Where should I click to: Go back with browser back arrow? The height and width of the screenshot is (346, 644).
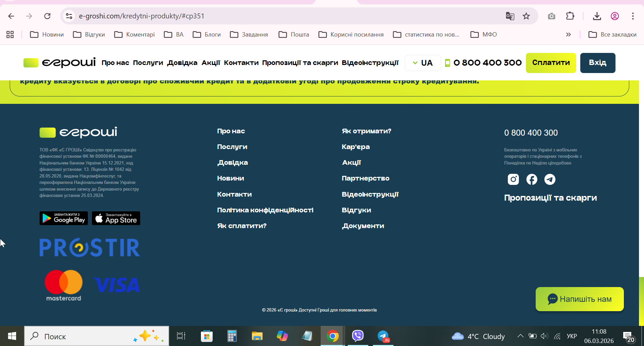(x=11, y=16)
